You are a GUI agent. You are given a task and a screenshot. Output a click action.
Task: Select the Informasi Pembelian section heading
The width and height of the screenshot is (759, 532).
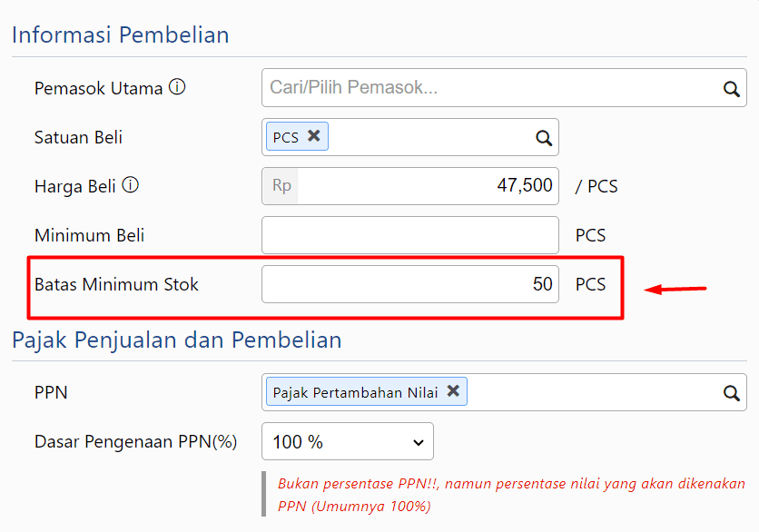(121, 34)
